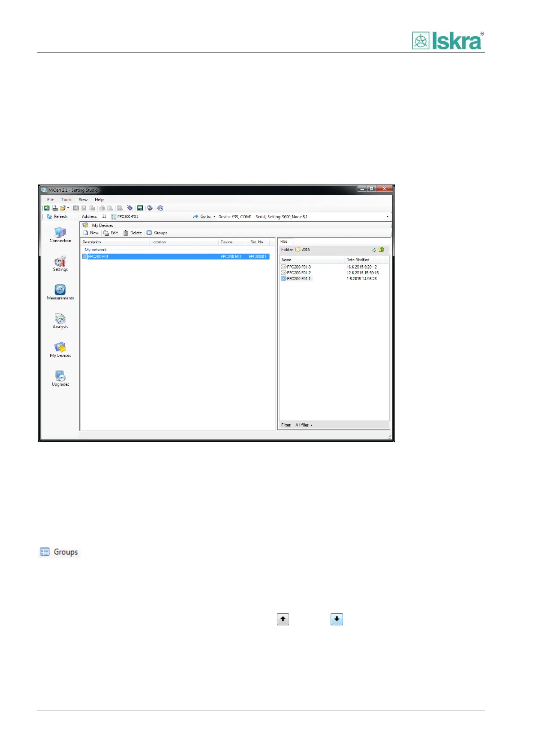Select file FPC200-F01-3 in Files list

coord(299,267)
